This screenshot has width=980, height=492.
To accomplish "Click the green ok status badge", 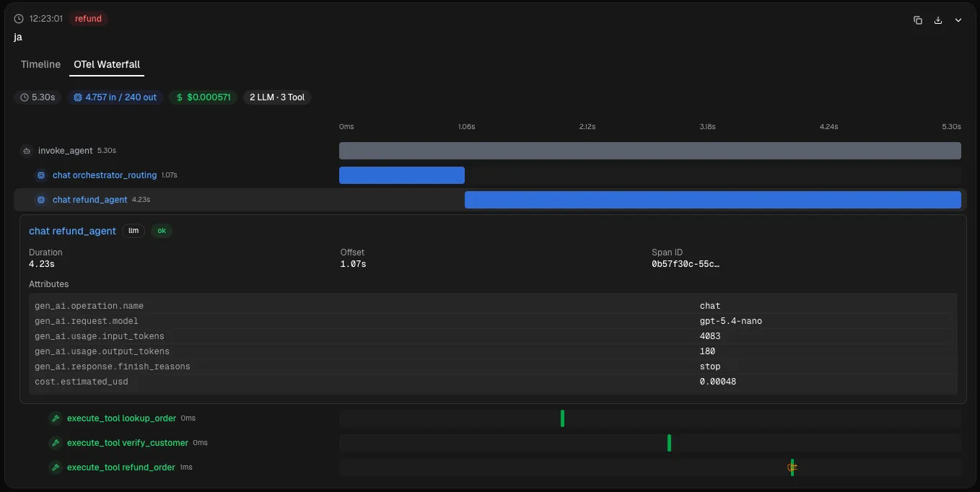I will pyautogui.click(x=161, y=231).
